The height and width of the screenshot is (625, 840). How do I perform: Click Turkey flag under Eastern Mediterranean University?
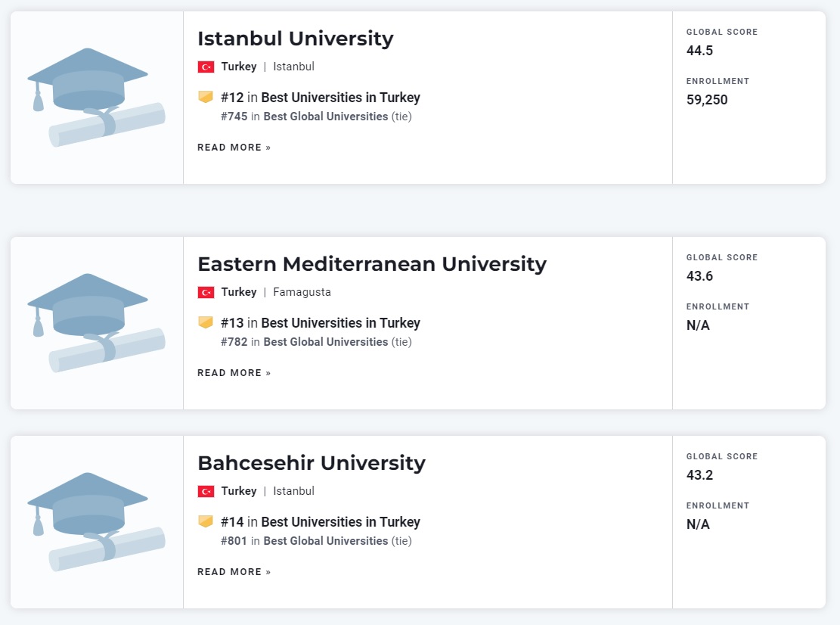tap(206, 292)
